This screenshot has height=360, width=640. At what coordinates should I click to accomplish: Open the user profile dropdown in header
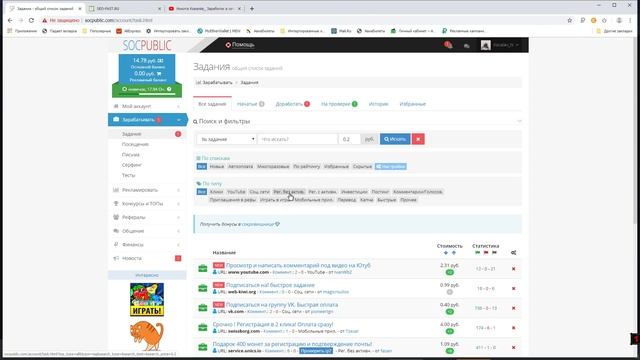500,45
